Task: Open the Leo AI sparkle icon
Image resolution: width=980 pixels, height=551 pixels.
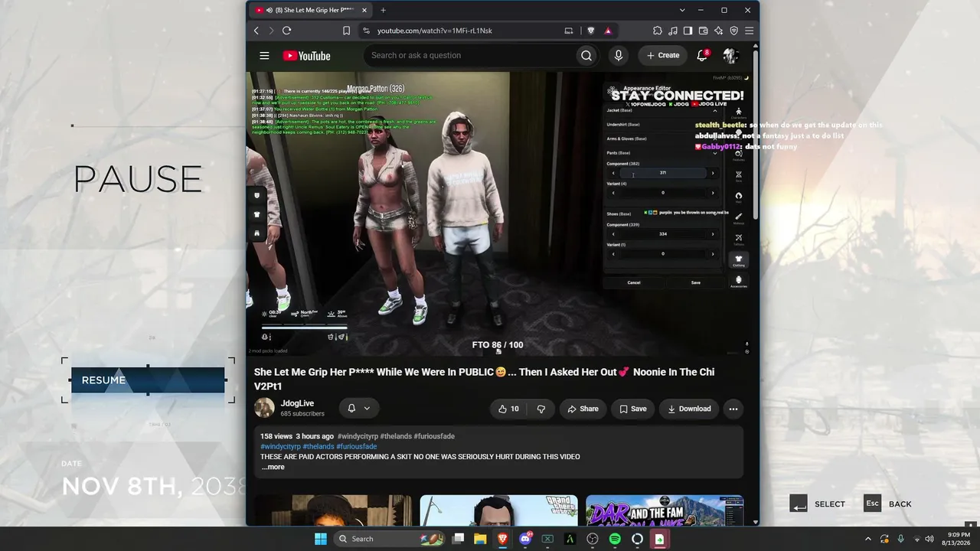Action: click(x=719, y=31)
